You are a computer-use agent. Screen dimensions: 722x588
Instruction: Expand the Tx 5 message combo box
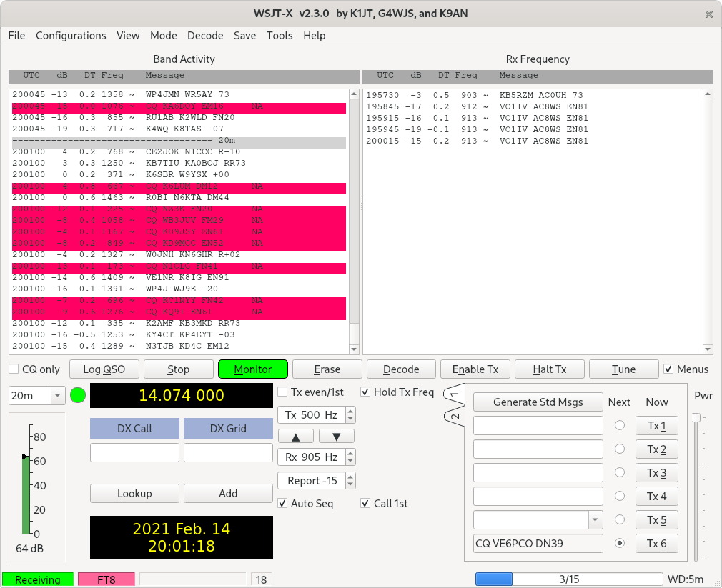[595, 520]
